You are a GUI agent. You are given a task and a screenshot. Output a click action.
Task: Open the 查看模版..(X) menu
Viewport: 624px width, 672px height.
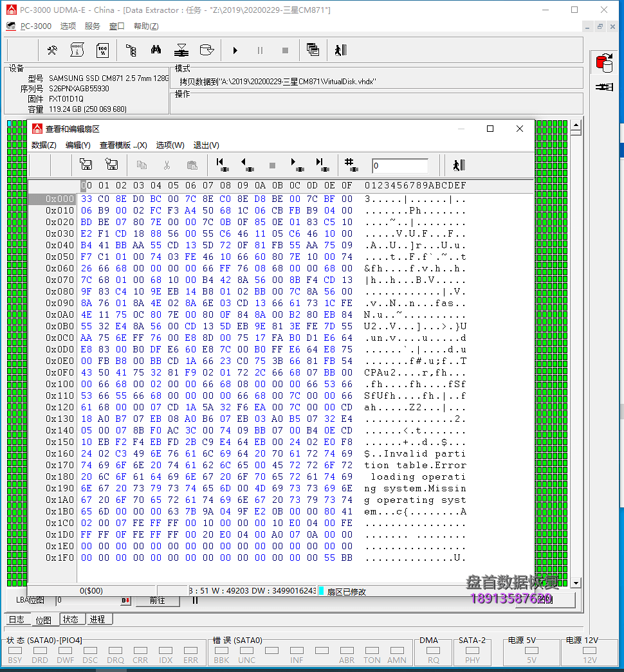click(x=124, y=145)
